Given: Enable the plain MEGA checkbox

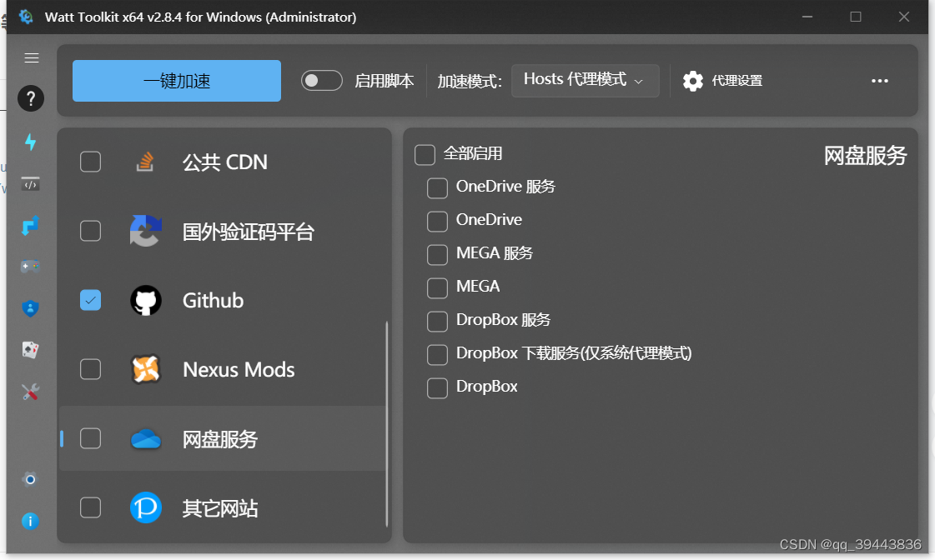Looking at the screenshot, I should (437, 287).
